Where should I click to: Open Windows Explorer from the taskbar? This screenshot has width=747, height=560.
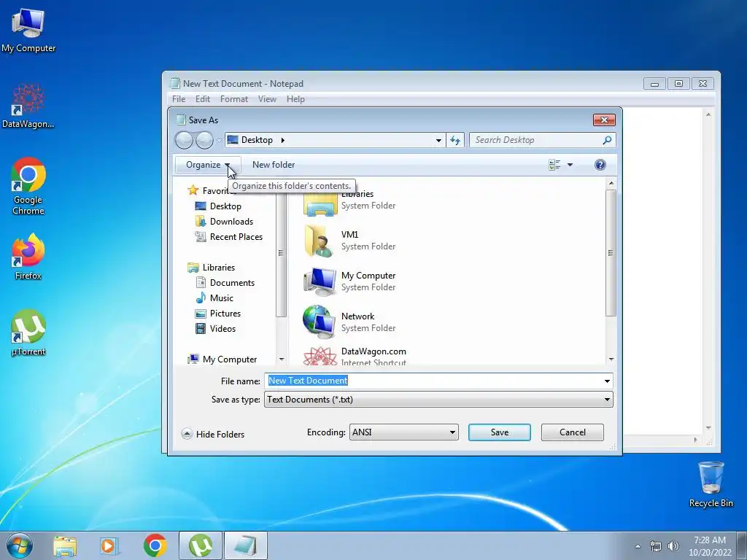pos(65,545)
